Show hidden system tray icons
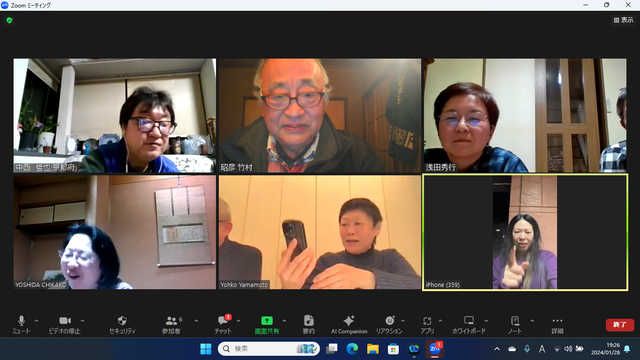 (497, 349)
